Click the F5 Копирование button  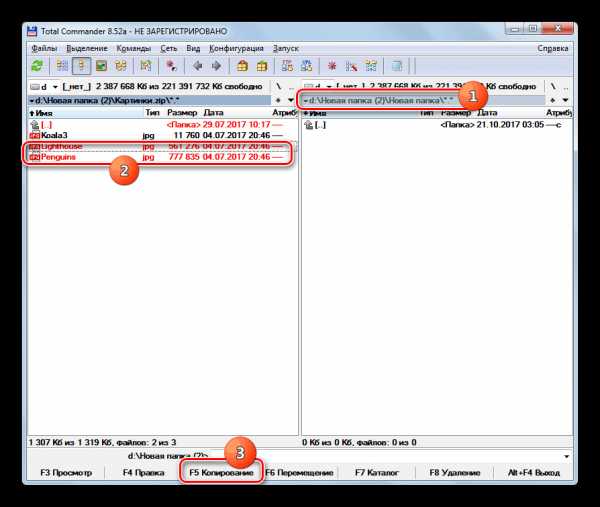click(x=221, y=473)
